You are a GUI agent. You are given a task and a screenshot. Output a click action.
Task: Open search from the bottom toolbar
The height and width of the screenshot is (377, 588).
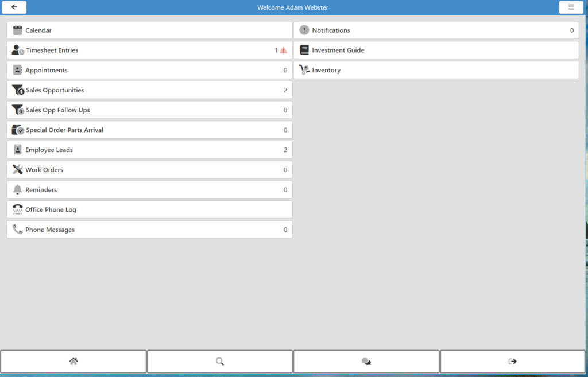(219, 361)
